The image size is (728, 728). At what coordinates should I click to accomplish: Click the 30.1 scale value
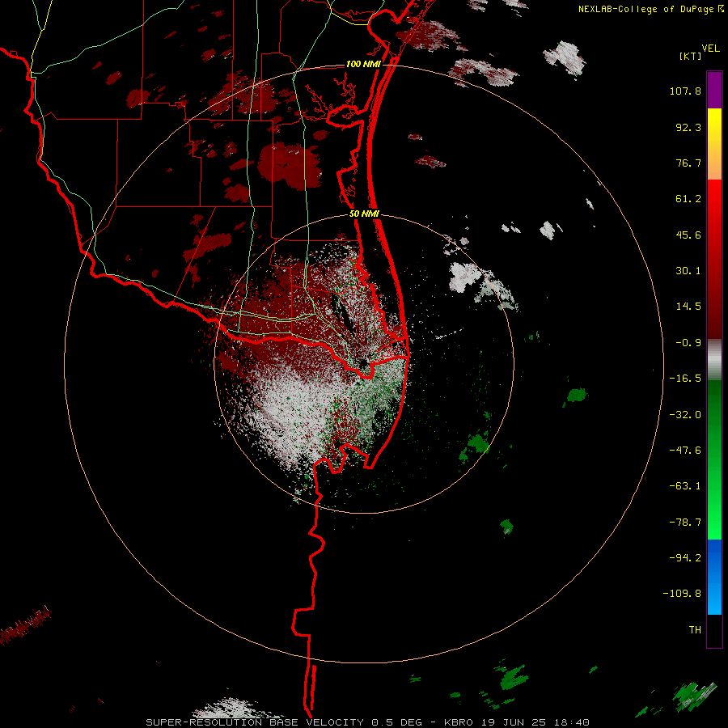coord(688,271)
